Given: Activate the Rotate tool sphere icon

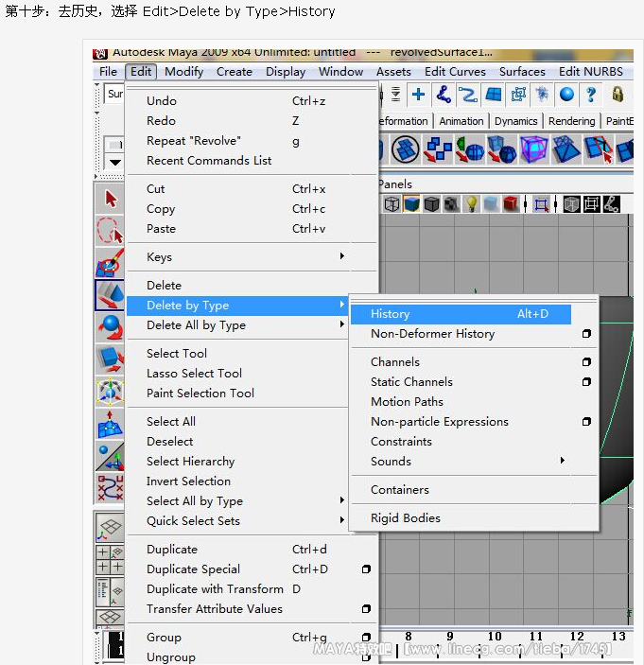Looking at the screenshot, I should click(x=110, y=327).
